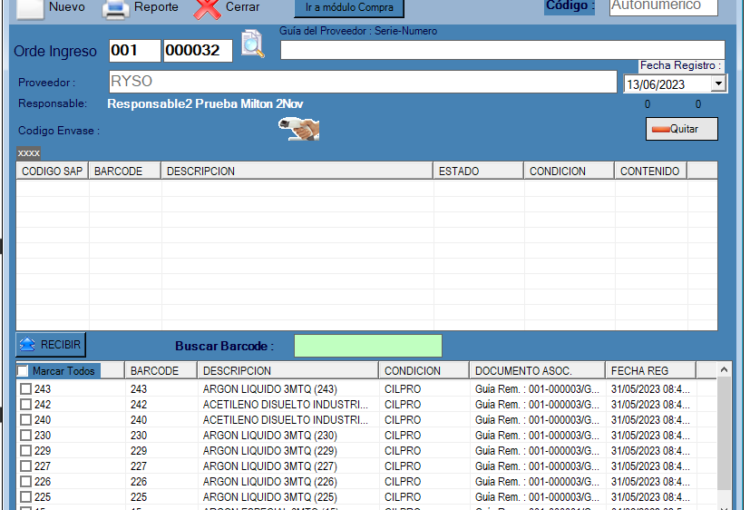Check the box for row 243
Screen dimensions: 750x510
[x=26, y=389]
